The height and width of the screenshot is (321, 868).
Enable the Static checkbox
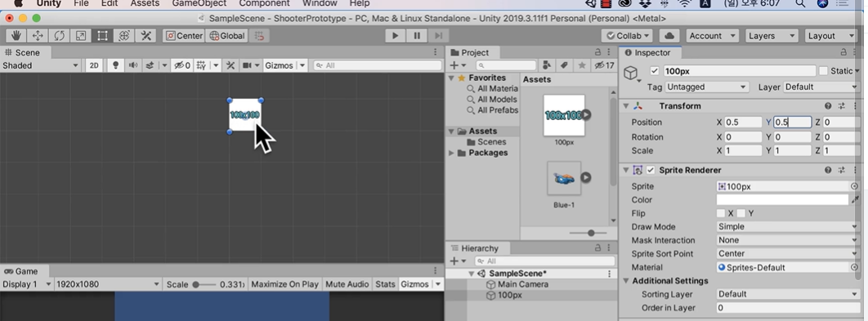pyautogui.click(x=823, y=71)
